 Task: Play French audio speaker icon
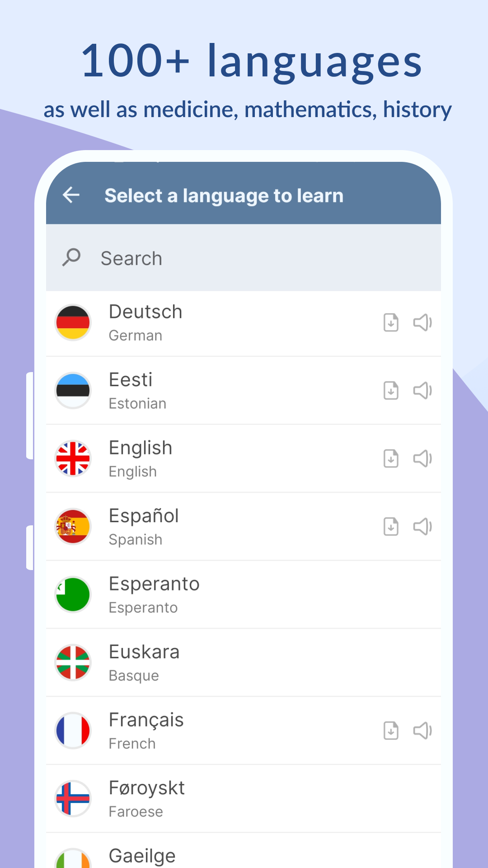pos(422,731)
